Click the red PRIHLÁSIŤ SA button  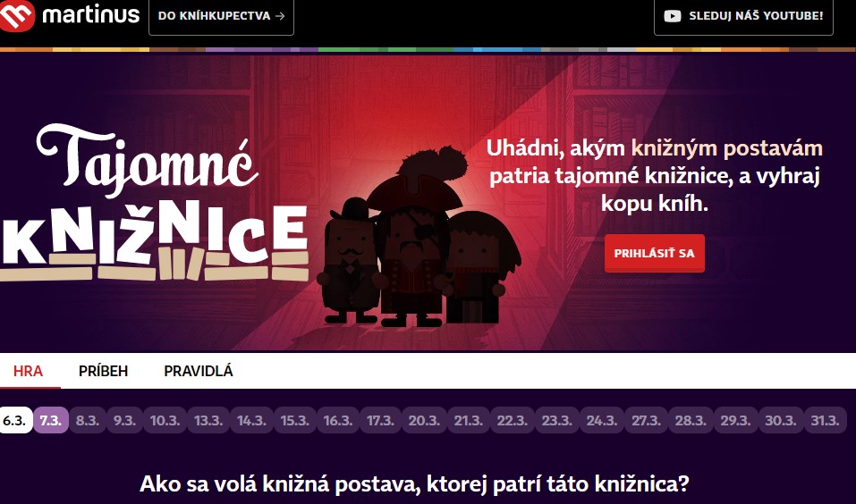point(654,253)
